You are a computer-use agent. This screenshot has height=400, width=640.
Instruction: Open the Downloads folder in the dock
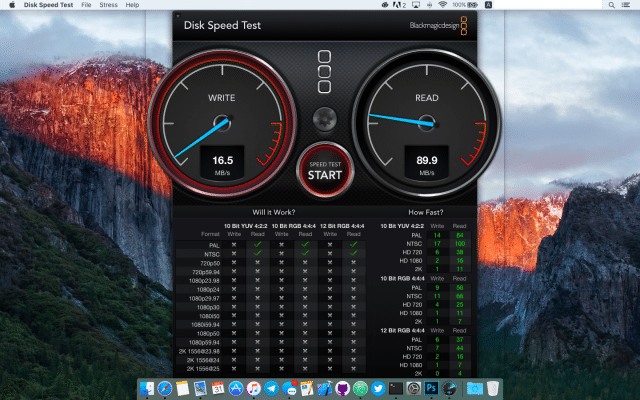point(475,388)
